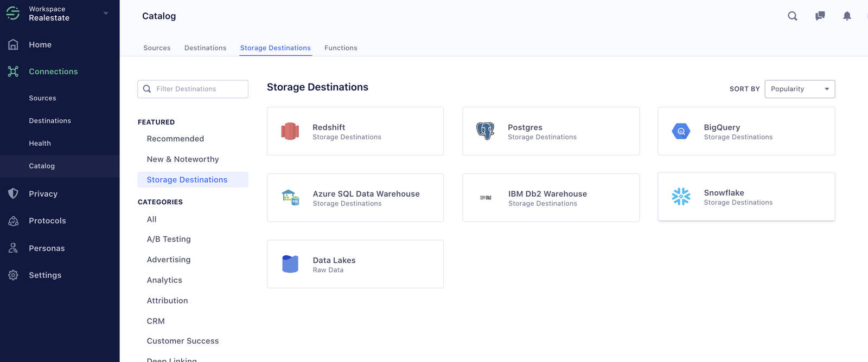Open the Azure SQL Data Warehouse title
This screenshot has height=362, width=868.
366,194
